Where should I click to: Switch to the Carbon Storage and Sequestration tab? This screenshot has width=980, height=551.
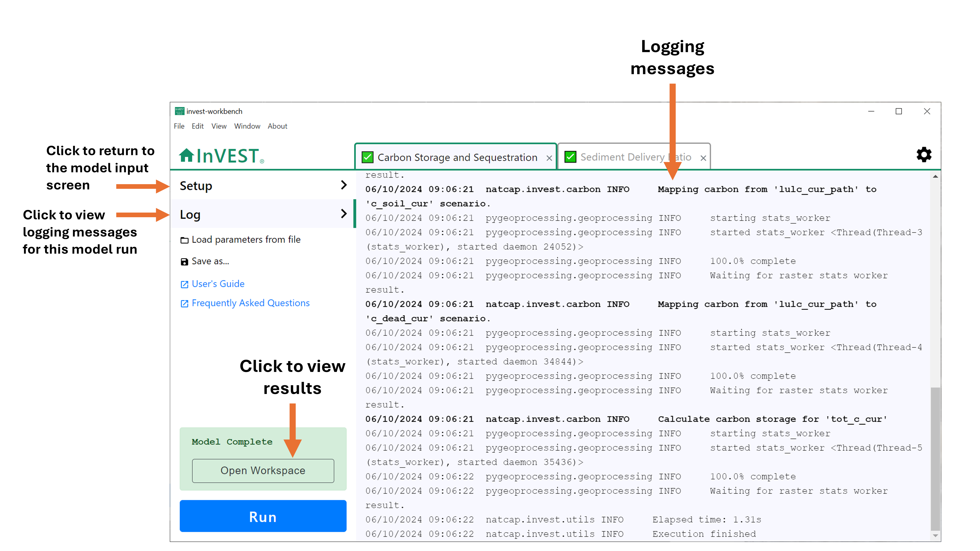456,157
